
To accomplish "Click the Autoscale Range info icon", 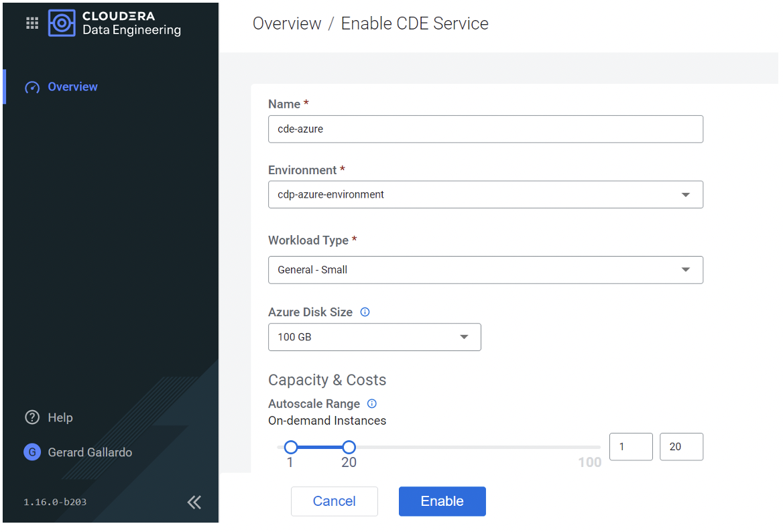I will pyautogui.click(x=372, y=403).
